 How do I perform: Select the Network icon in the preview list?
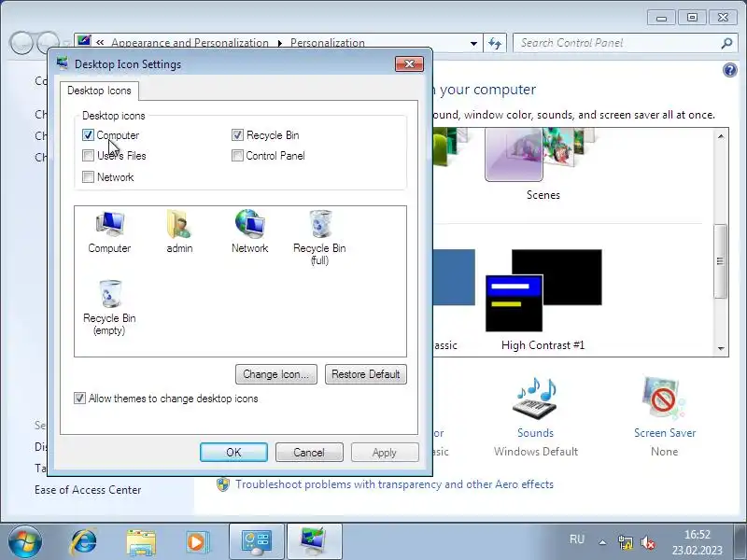click(249, 231)
